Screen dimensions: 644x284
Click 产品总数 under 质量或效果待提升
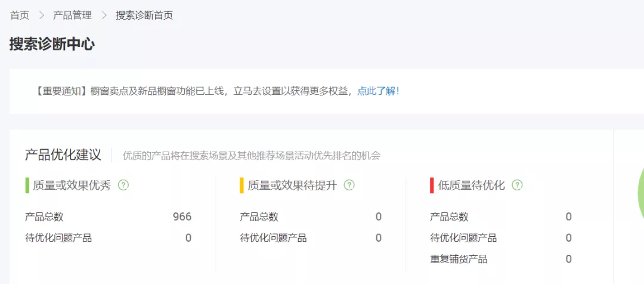[259, 217]
